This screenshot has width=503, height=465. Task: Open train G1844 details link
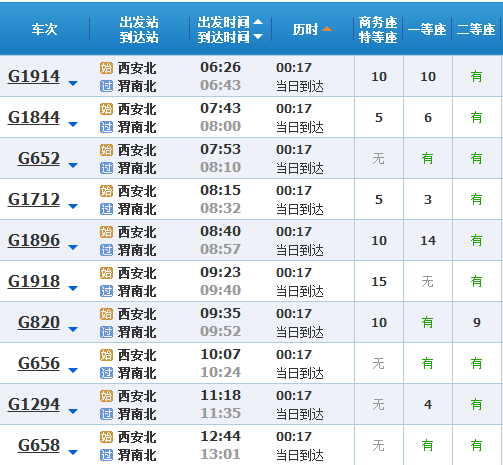click(34, 117)
